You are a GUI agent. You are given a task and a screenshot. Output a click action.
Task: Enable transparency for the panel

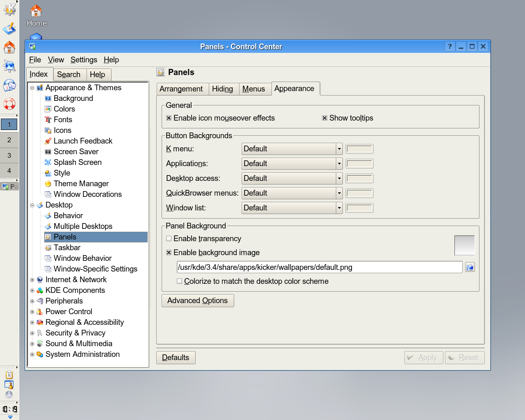point(169,239)
